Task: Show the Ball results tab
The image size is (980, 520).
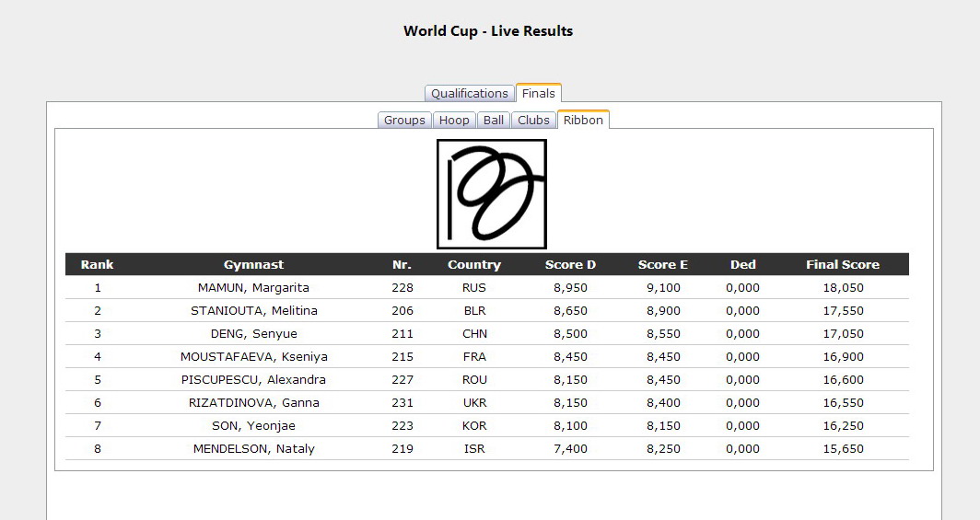Action: point(494,120)
